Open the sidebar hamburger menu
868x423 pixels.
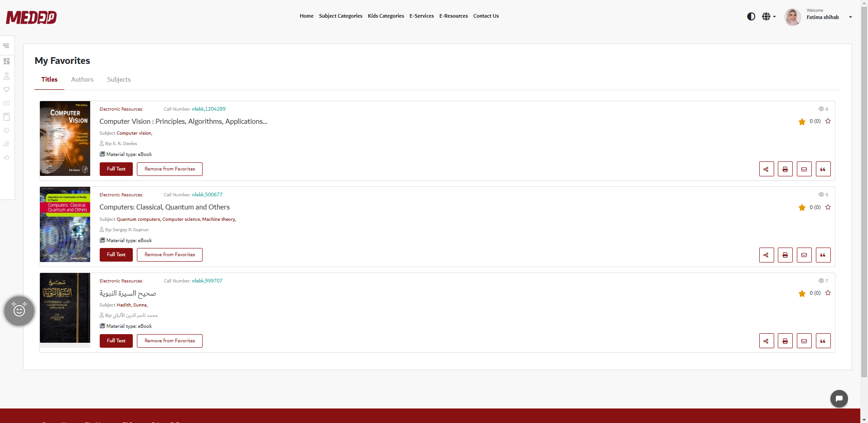[6, 45]
